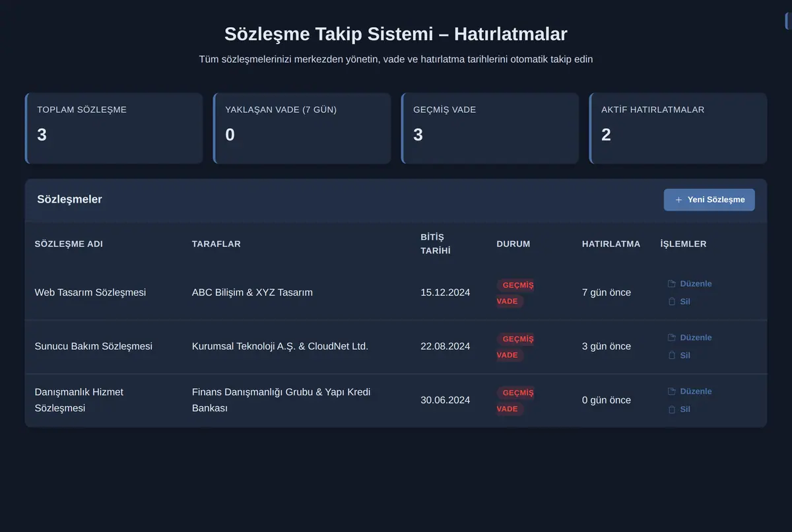Click the Sözleşme Adı column header
The width and height of the screenshot is (792, 532).
(69, 244)
